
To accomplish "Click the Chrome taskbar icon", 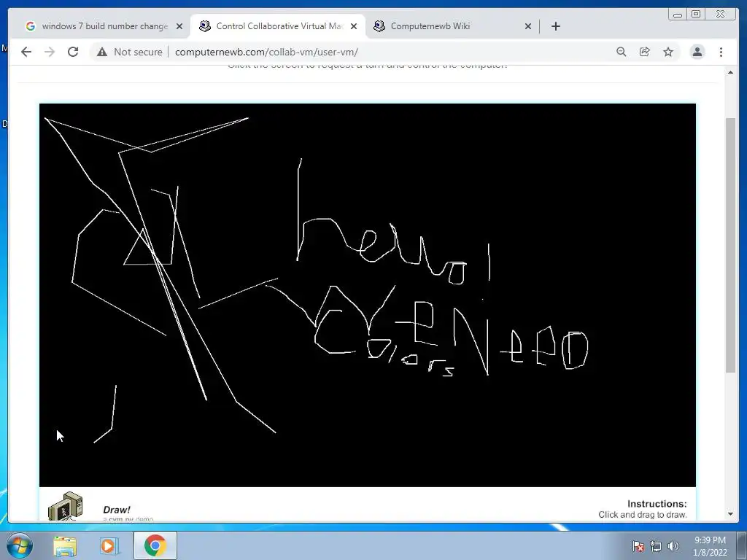I will coord(155,545).
